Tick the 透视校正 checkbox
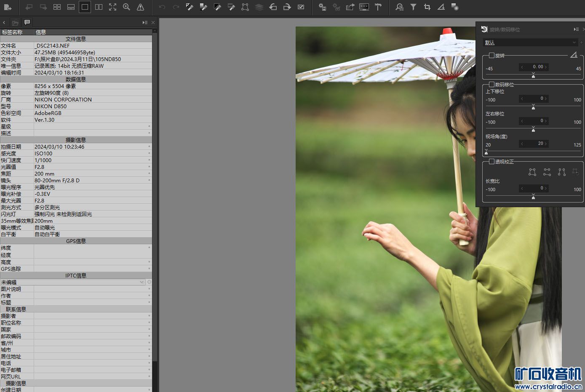Viewport: 585px width, 392px height. (x=492, y=162)
